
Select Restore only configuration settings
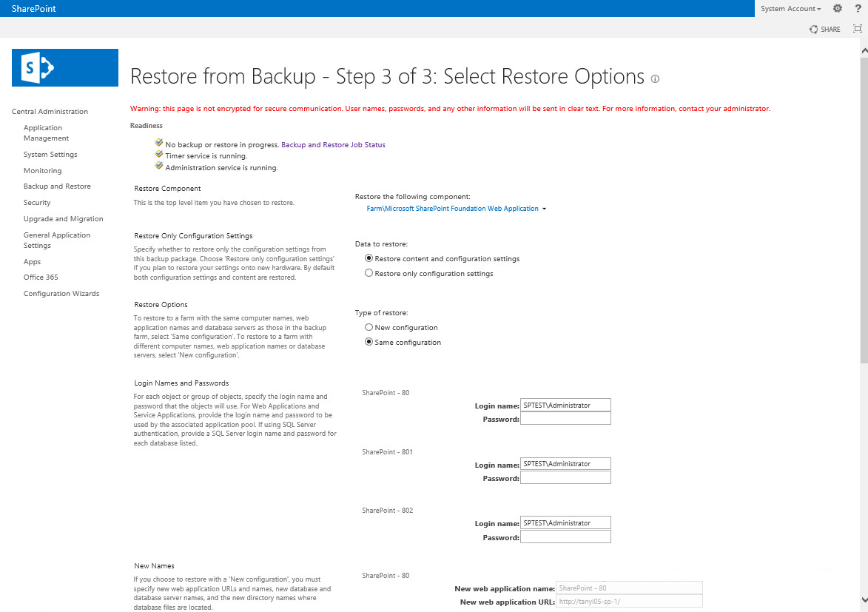tap(369, 273)
